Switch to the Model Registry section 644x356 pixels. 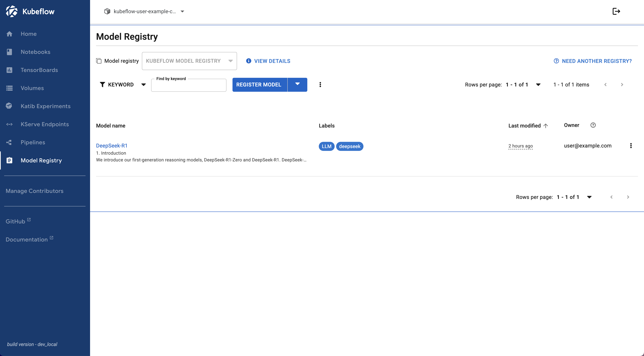point(41,160)
